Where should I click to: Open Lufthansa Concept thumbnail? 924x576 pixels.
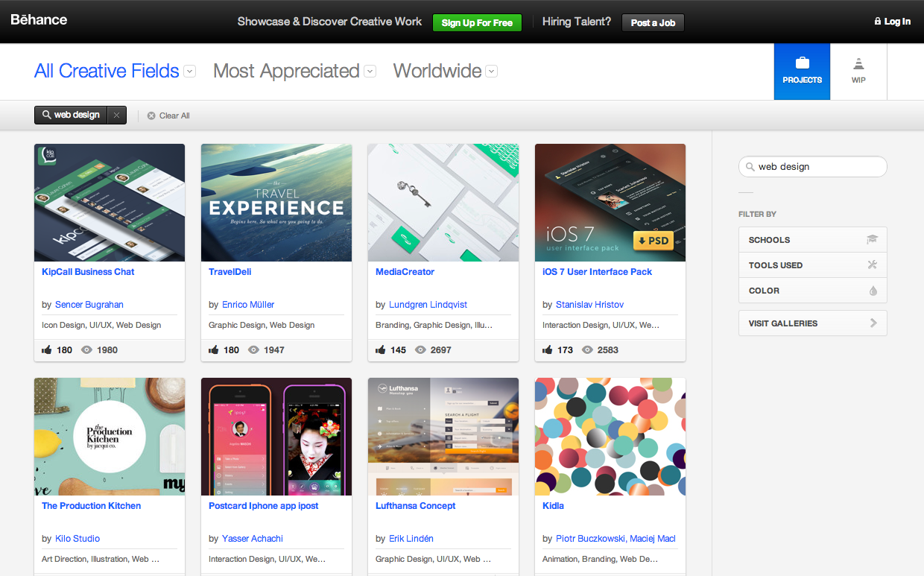click(x=443, y=437)
